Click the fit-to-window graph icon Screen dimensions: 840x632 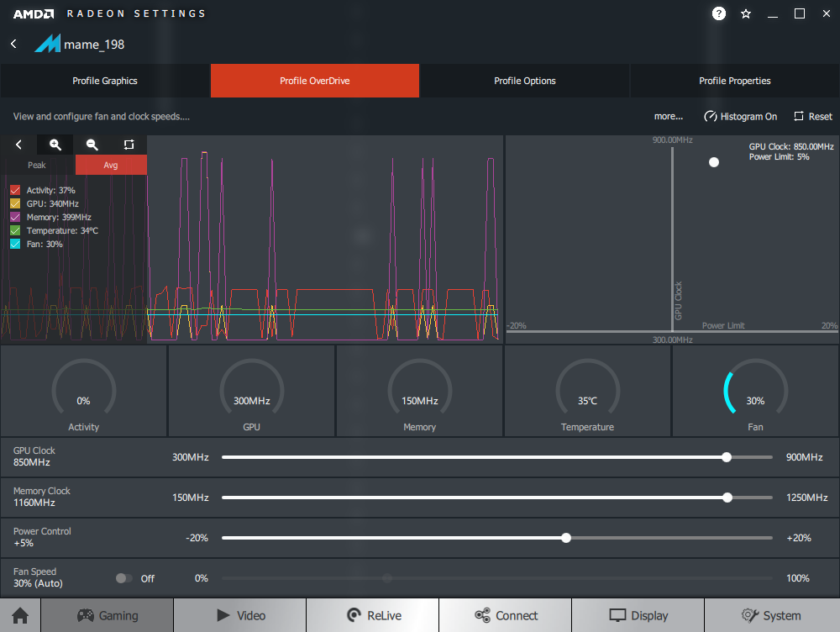pyautogui.click(x=129, y=145)
